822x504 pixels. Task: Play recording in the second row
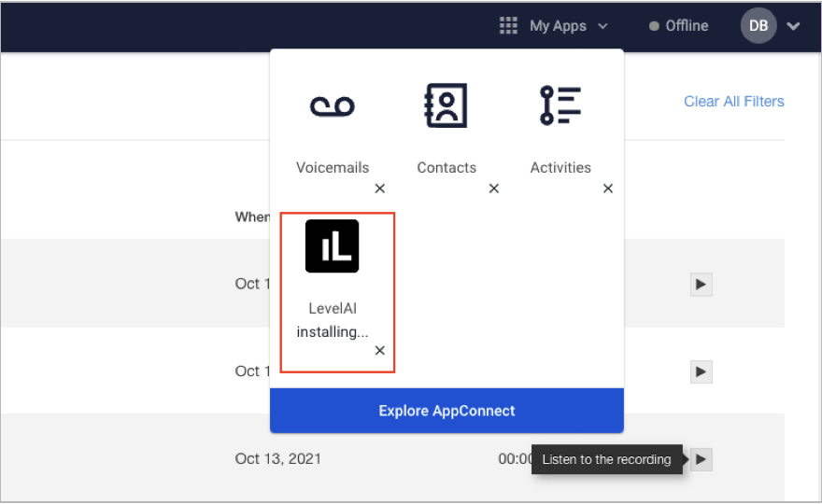pos(701,372)
